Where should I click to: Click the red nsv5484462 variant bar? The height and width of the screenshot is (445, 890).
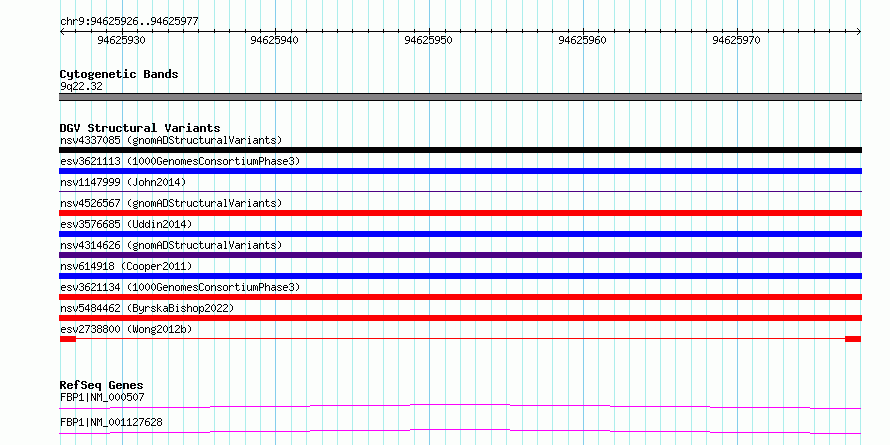tap(460, 318)
